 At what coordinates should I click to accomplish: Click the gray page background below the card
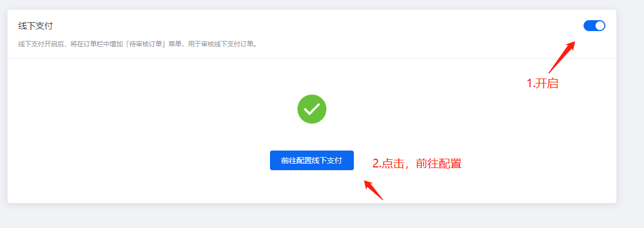pos(312,216)
